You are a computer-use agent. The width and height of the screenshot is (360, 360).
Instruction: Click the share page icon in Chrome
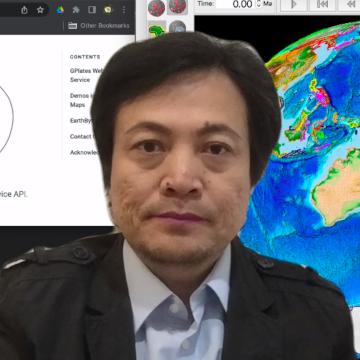[x=24, y=10]
